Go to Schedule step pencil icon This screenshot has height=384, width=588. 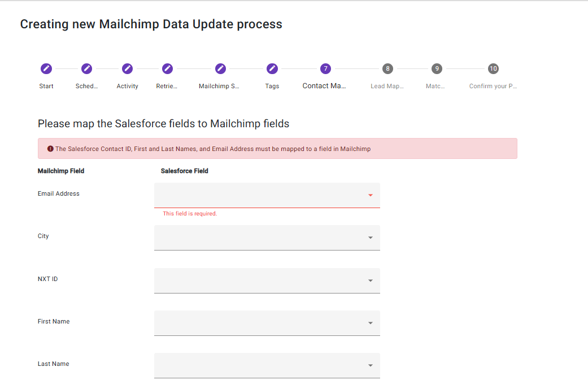(86, 68)
